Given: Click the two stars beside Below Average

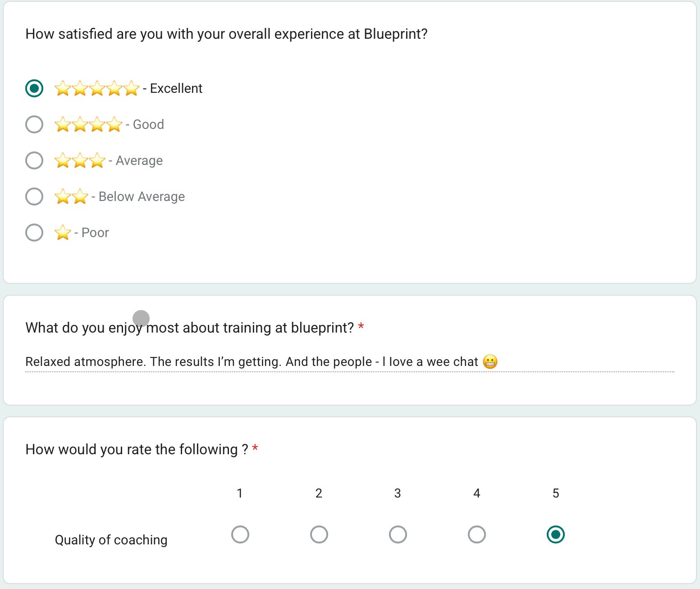Looking at the screenshot, I should tap(71, 196).
